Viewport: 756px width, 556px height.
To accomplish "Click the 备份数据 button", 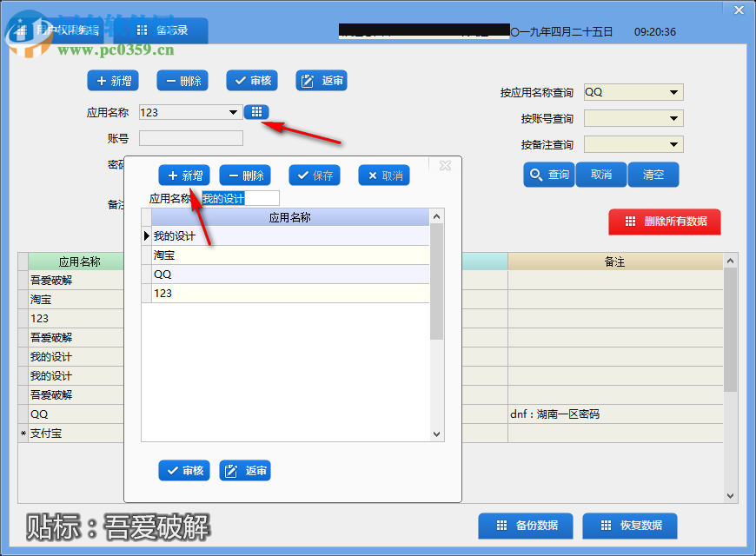I will (525, 526).
